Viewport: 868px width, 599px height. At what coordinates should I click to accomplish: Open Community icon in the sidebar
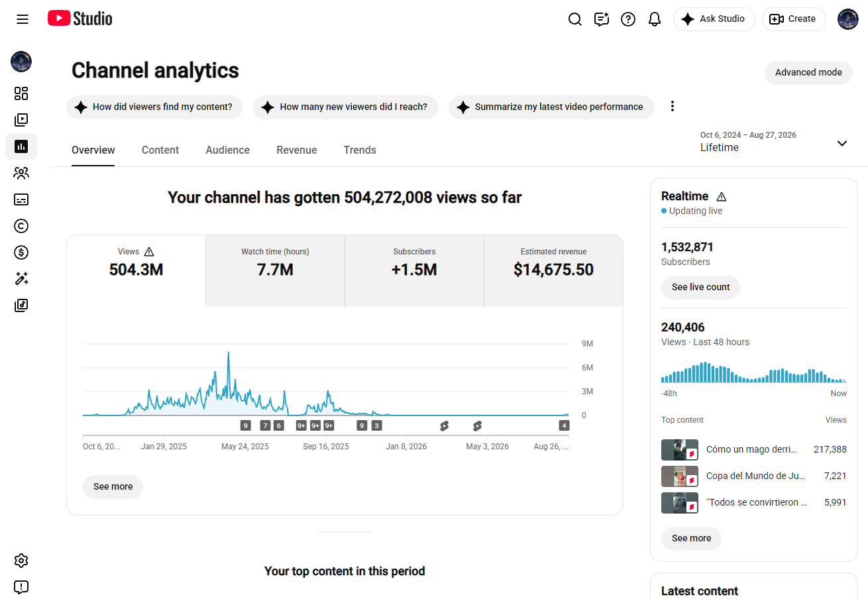pyautogui.click(x=21, y=173)
